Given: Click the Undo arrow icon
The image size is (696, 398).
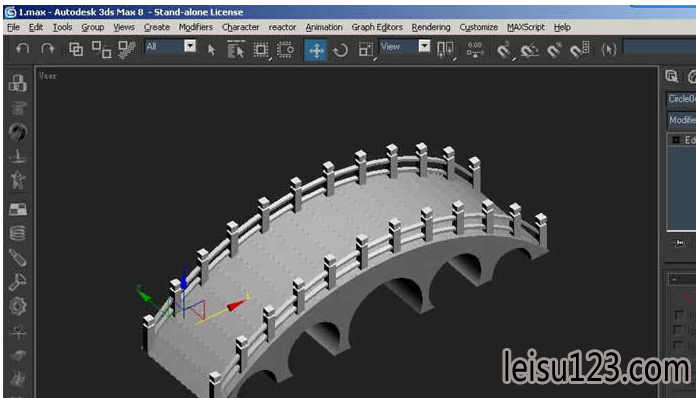Looking at the screenshot, I should pyautogui.click(x=22, y=48).
